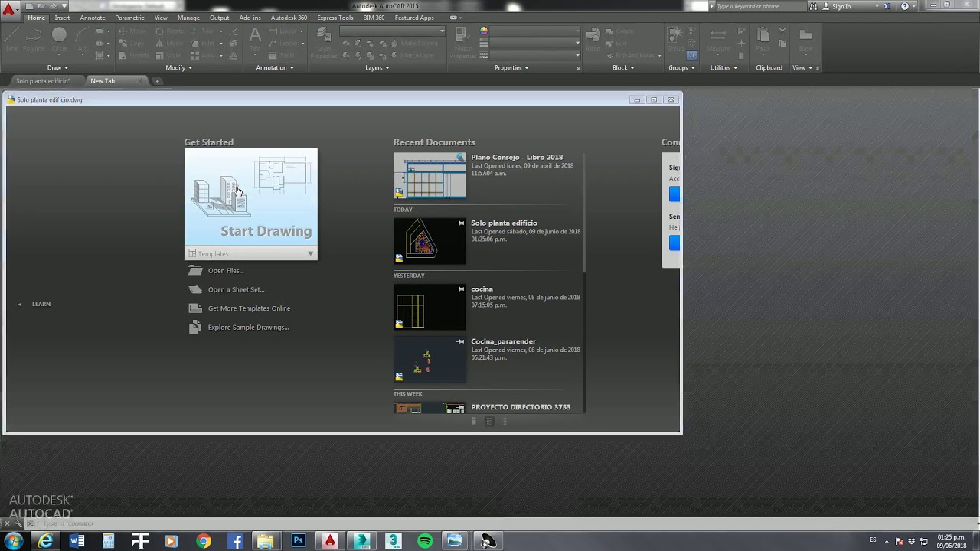Switch to the Annotate ribbon tab

pyautogui.click(x=93, y=18)
